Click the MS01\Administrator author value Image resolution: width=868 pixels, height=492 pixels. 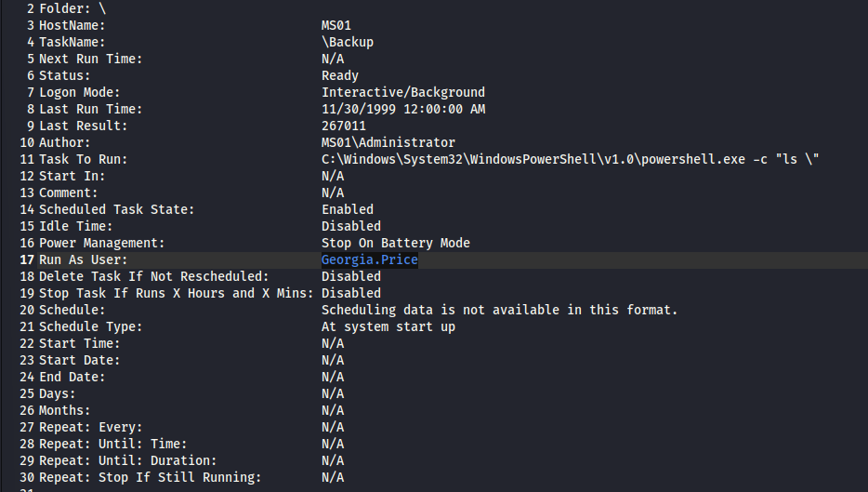point(388,143)
